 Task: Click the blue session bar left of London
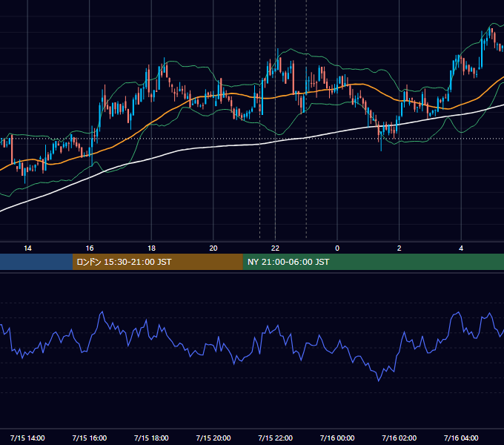click(x=36, y=262)
